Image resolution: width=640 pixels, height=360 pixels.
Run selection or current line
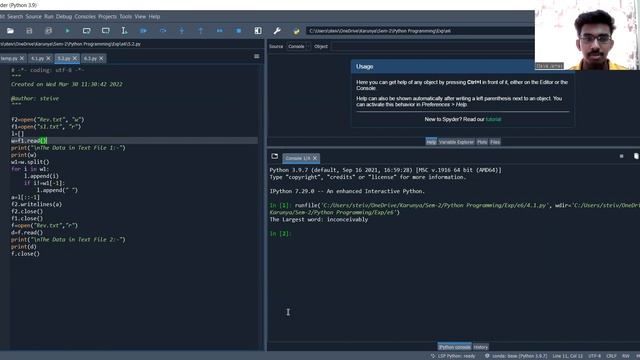pos(124,31)
